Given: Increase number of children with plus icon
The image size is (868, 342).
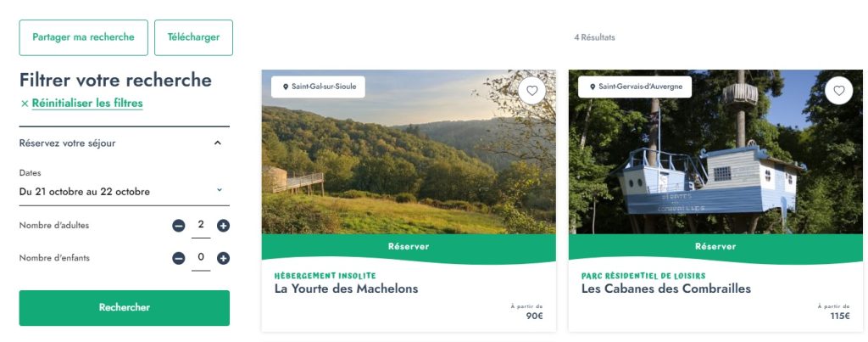Looking at the screenshot, I should 223,258.
